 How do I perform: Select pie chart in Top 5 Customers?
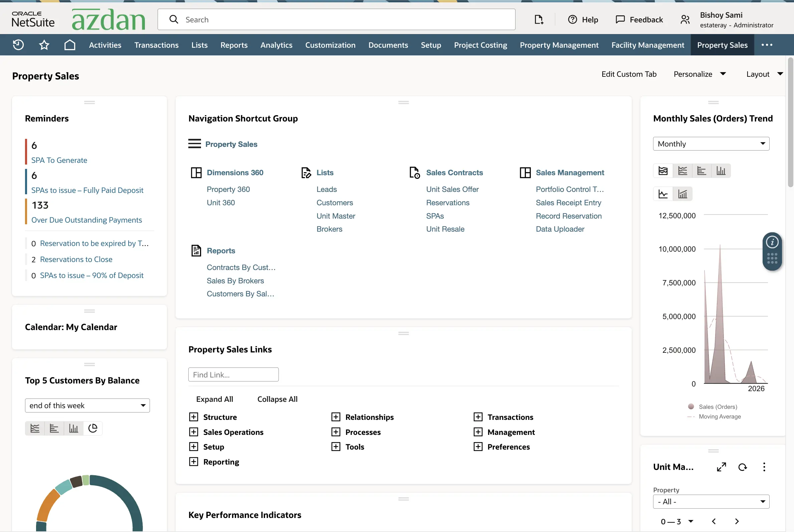tap(93, 429)
